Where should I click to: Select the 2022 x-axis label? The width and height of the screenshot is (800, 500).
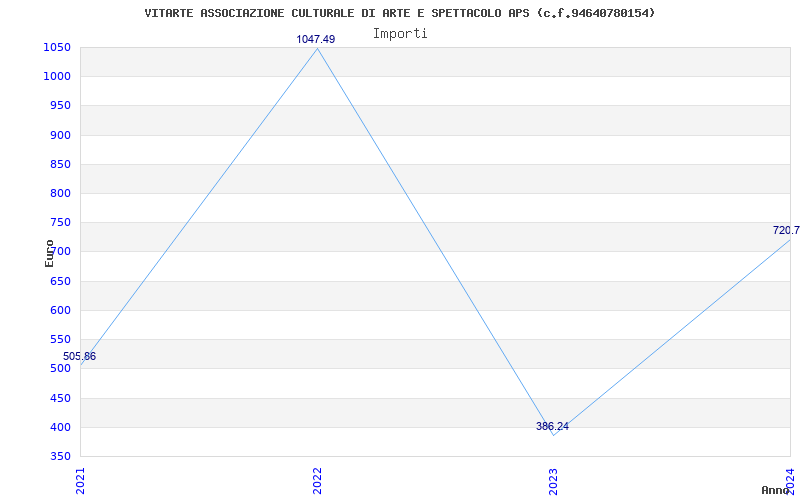317,481
